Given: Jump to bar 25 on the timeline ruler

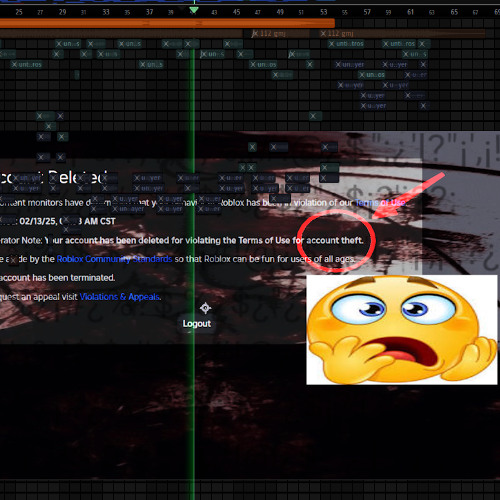Looking at the screenshot, I should [x=19, y=12].
